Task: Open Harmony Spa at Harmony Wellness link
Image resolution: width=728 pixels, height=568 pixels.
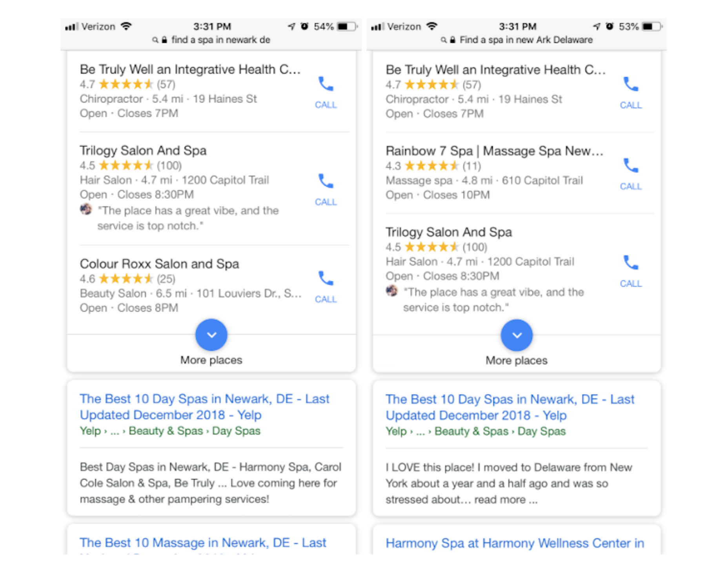Action: 515,543
